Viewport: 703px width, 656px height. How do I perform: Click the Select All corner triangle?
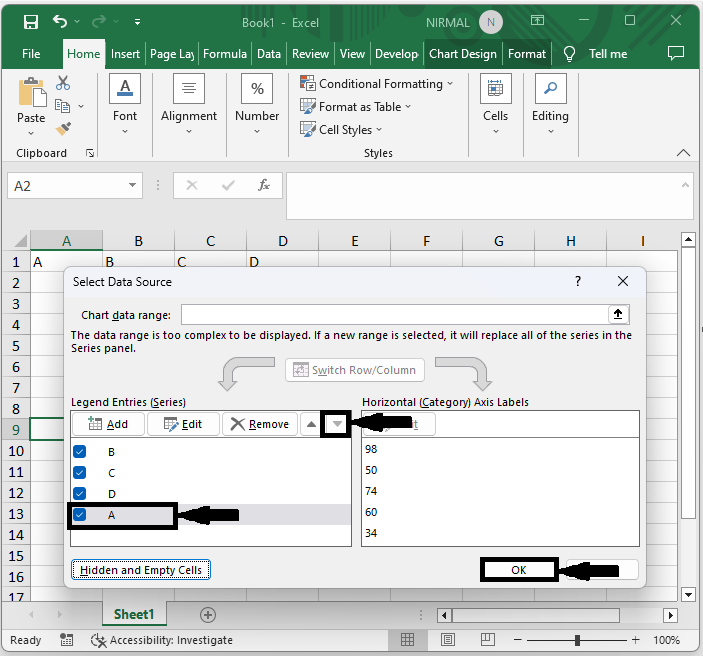click(20, 241)
